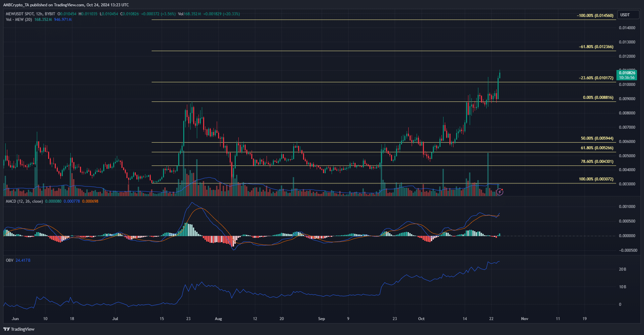Click the 20B label on OBV axis
This screenshot has height=335, width=644.
tap(622, 269)
